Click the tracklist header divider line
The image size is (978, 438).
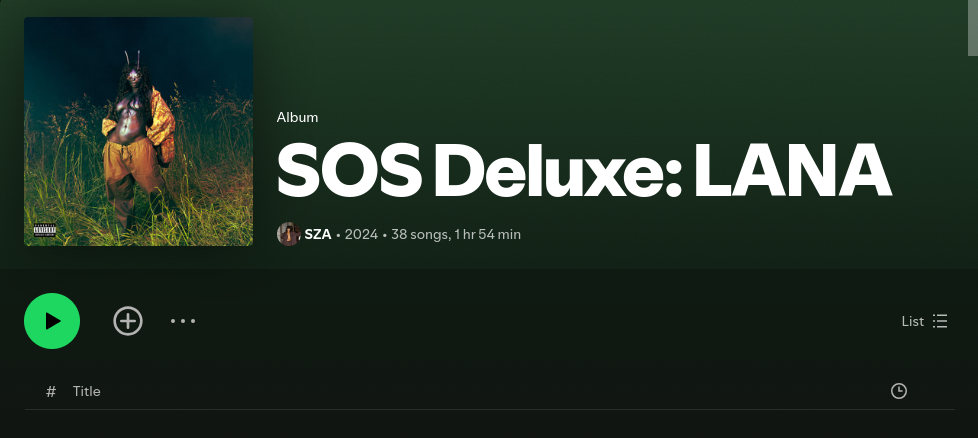(x=490, y=409)
